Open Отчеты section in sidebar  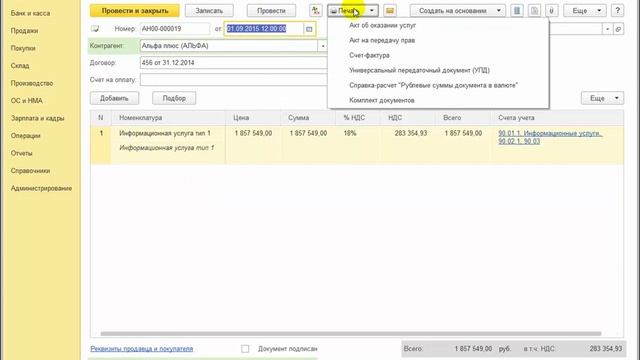[21, 153]
